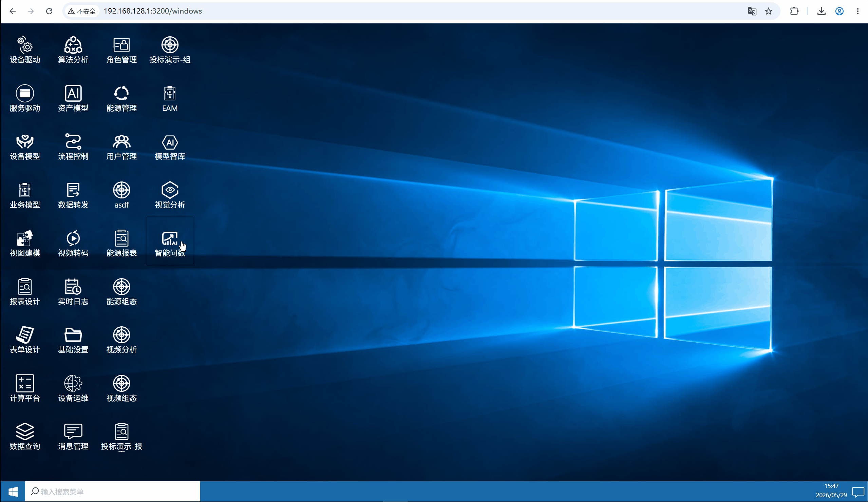Viewport: 868px width, 502px height.
Task: Launch the 设备模型 icon
Action: pos(25,147)
